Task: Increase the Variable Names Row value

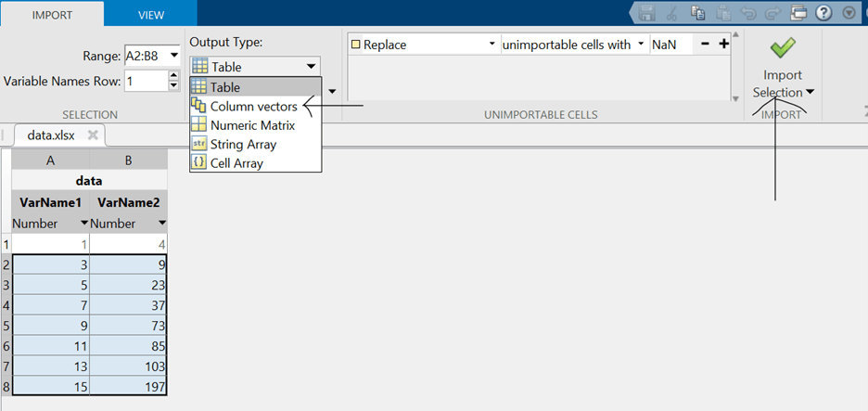Action: coord(173,76)
